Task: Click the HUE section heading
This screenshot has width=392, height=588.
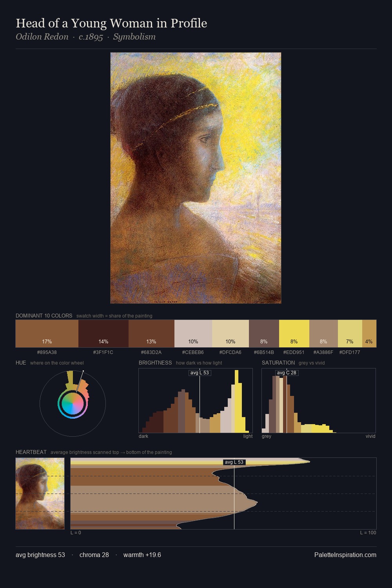Action: coord(21,363)
